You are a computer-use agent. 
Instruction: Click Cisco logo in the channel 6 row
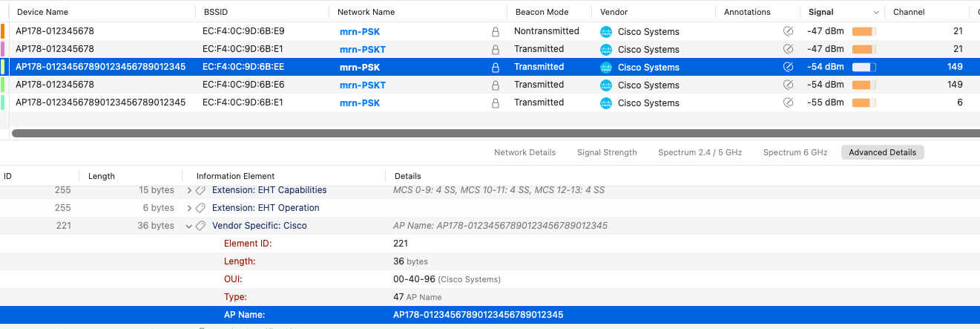[606, 103]
